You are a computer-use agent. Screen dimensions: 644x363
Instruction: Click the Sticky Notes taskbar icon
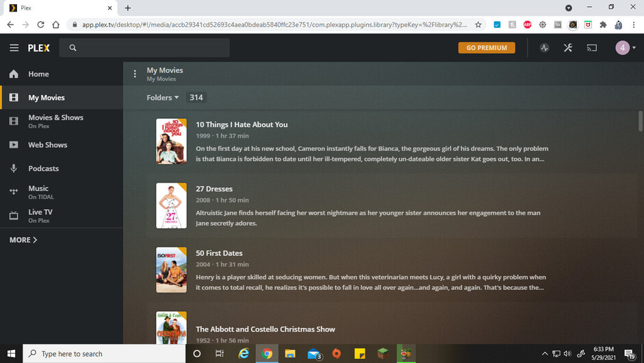point(359,353)
